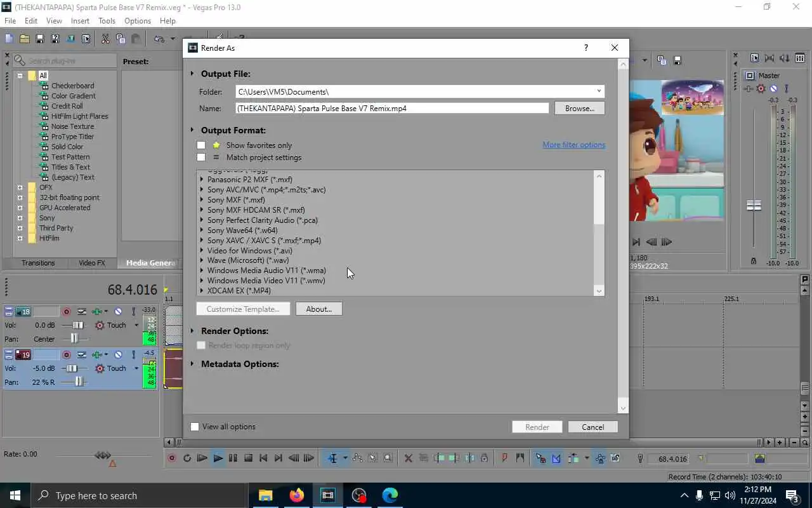The image size is (812, 508).
Task: Click the Stop button in the transport bar
Action: tap(248, 458)
